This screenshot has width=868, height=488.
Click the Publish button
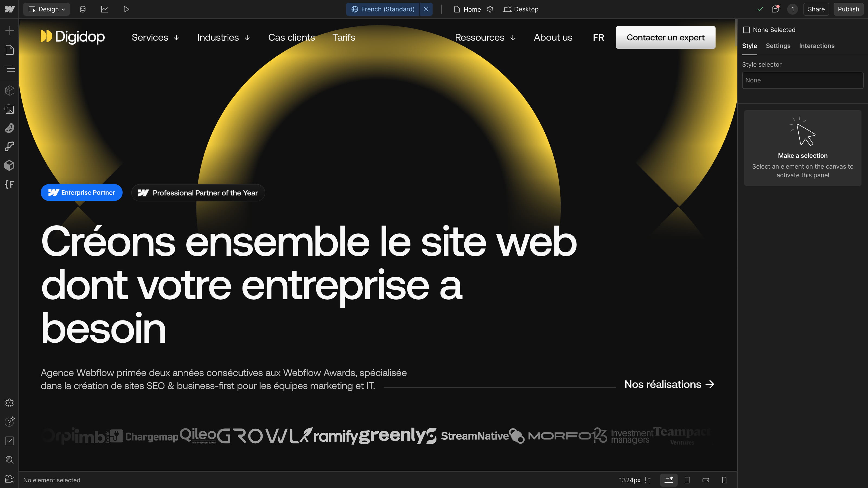848,9
